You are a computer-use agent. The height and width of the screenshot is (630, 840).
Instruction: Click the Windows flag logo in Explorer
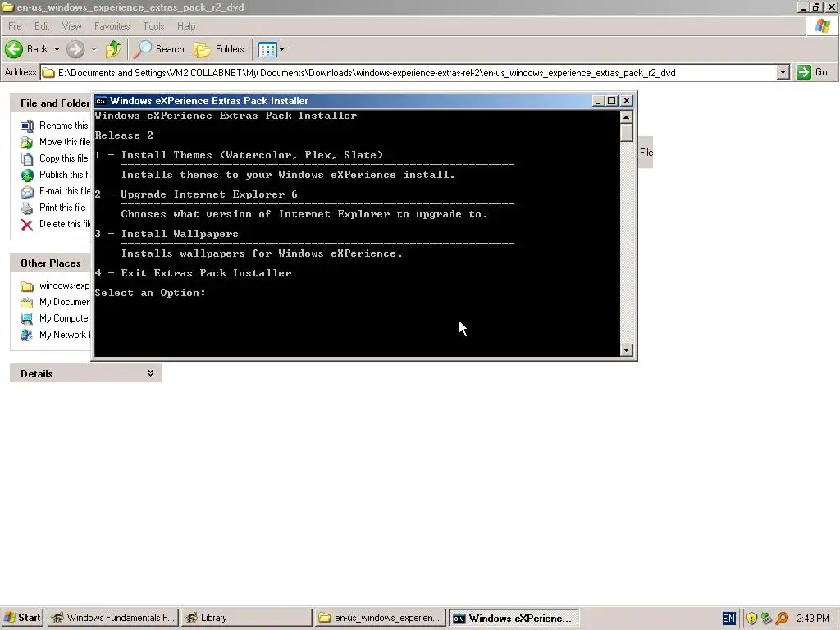click(822, 25)
